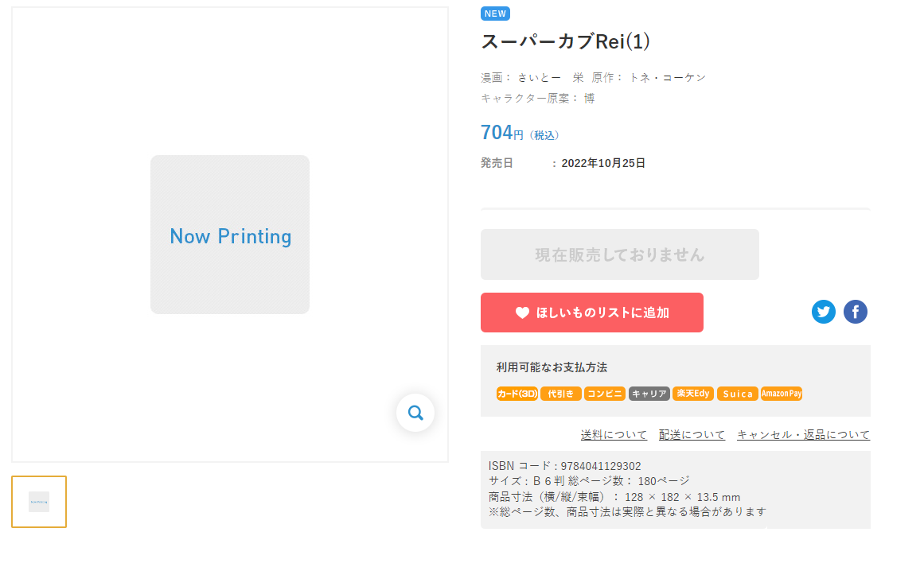Click the スーパーカブRei(1) product title

tap(566, 42)
